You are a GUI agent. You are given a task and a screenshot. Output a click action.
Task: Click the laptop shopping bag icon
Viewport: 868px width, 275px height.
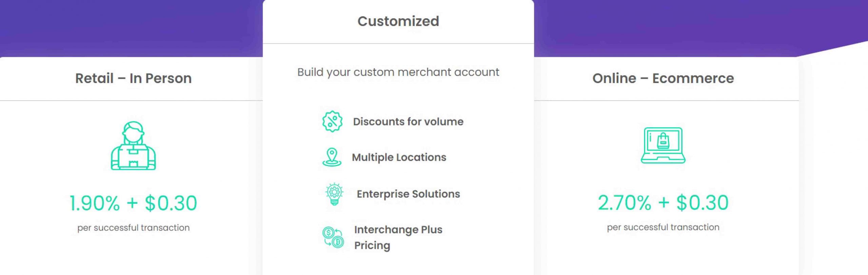[663, 145]
